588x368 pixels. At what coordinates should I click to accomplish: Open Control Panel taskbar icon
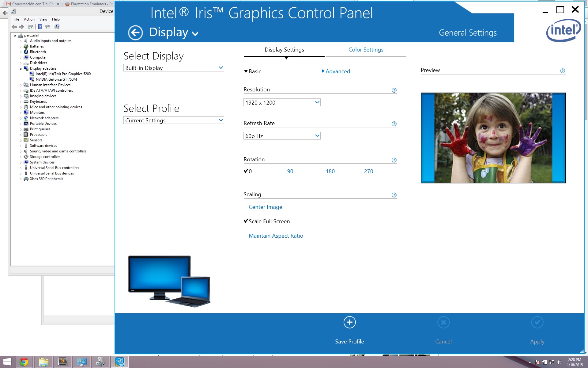81,362
